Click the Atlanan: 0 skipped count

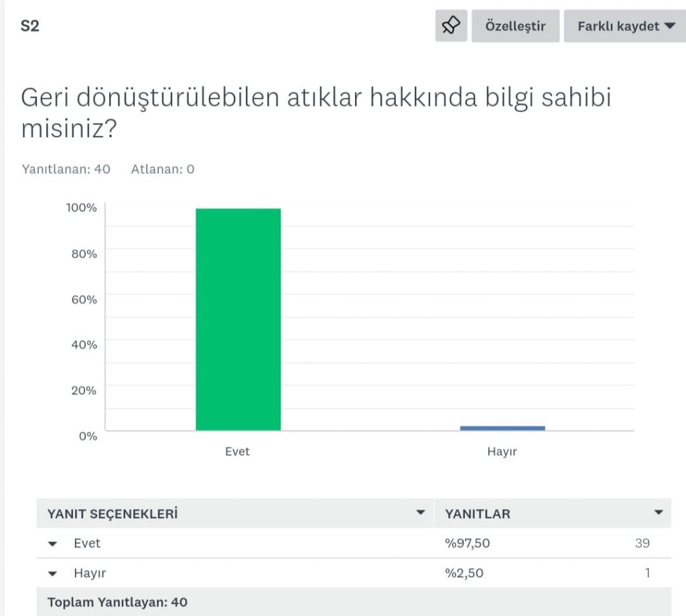[x=161, y=169]
